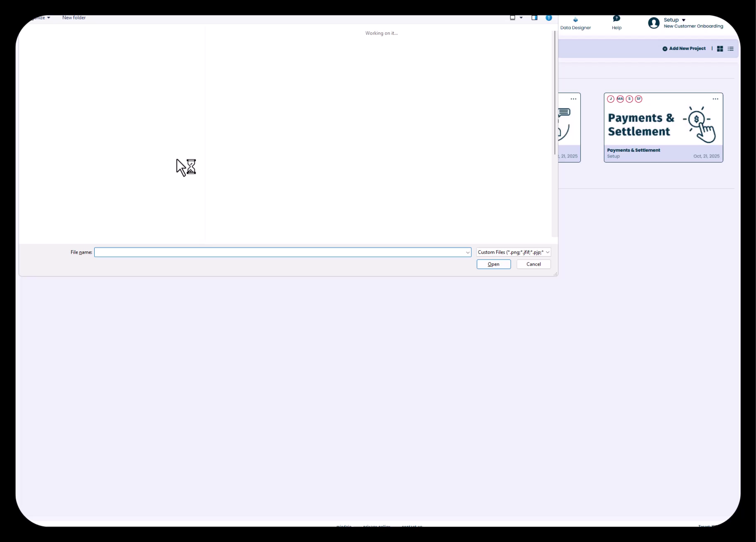The width and height of the screenshot is (756, 542).
Task: Click the blue help icon in file dialog
Action: (549, 17)
